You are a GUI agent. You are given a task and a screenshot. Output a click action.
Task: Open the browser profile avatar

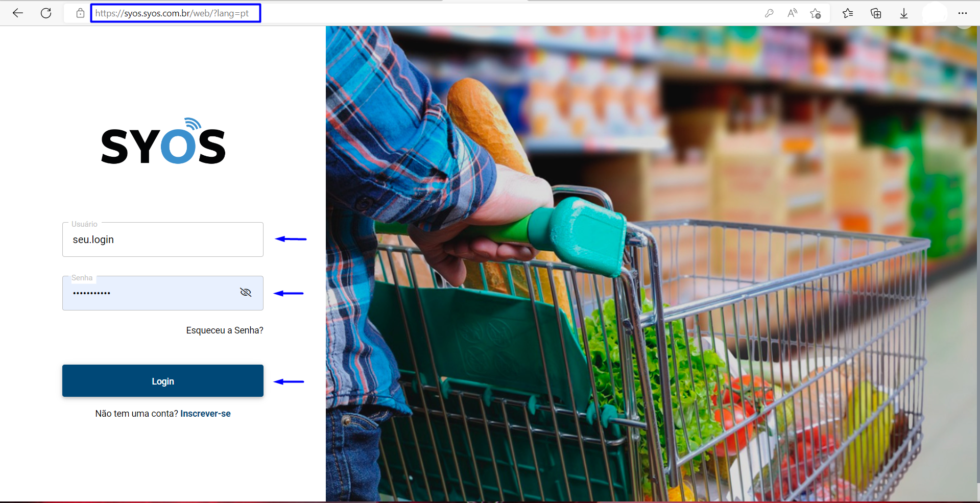(x=934, y=13)
